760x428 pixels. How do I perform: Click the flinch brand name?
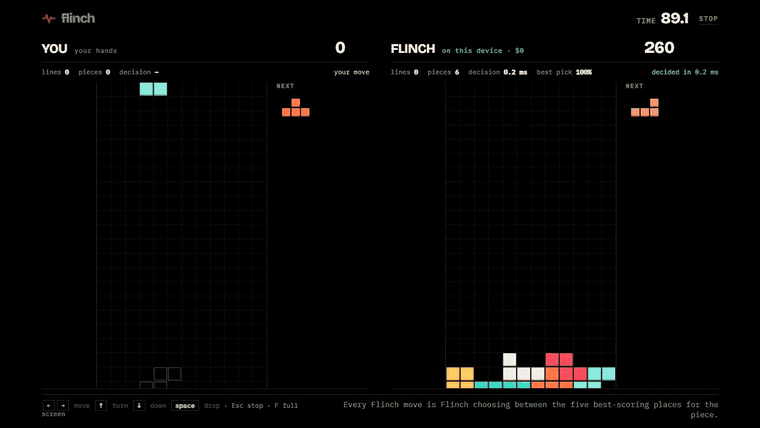point(78,18)
